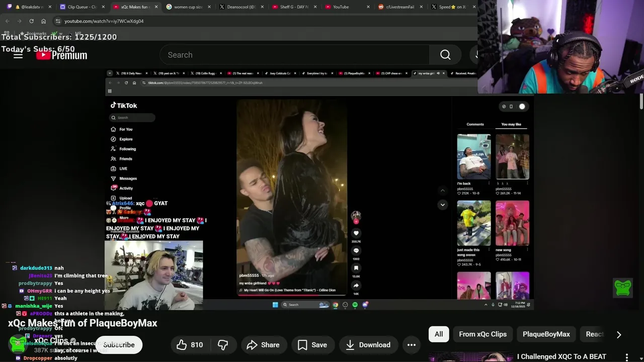Click TikTok previous video up chevron
Image resolution: width=644 pixels, height=362 pixels.
tap(443, 190)
